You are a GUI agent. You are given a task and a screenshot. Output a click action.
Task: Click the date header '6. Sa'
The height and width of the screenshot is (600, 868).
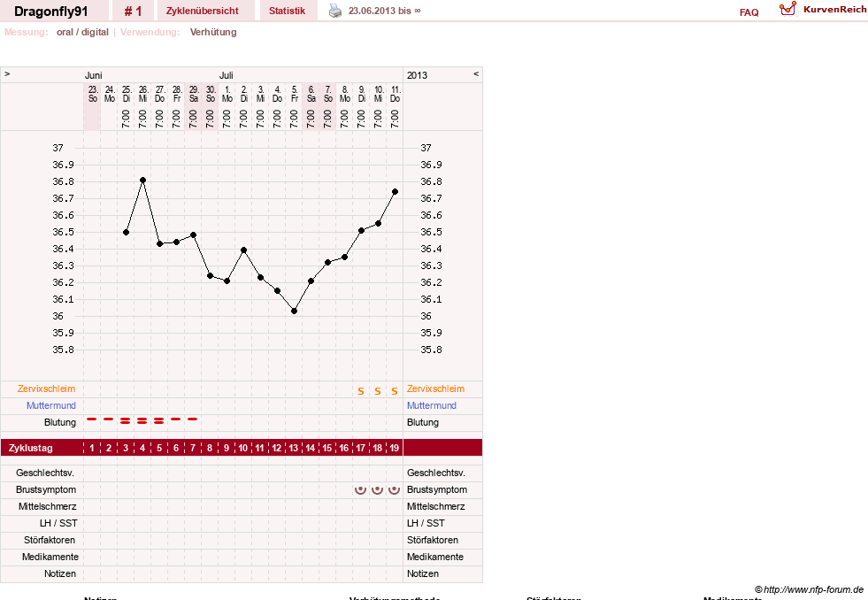(x=311, y=94)
